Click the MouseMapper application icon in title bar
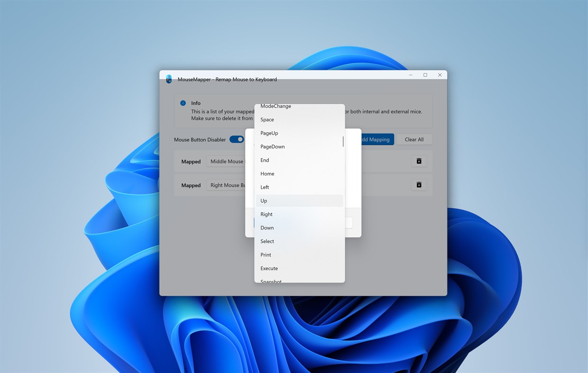Screen dimensions: 588x373 tap(169, 79)
